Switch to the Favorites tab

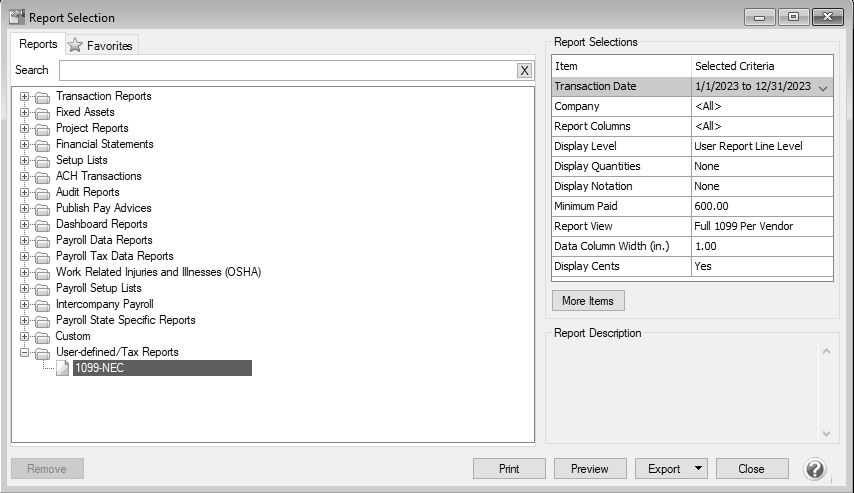(101, 45)
